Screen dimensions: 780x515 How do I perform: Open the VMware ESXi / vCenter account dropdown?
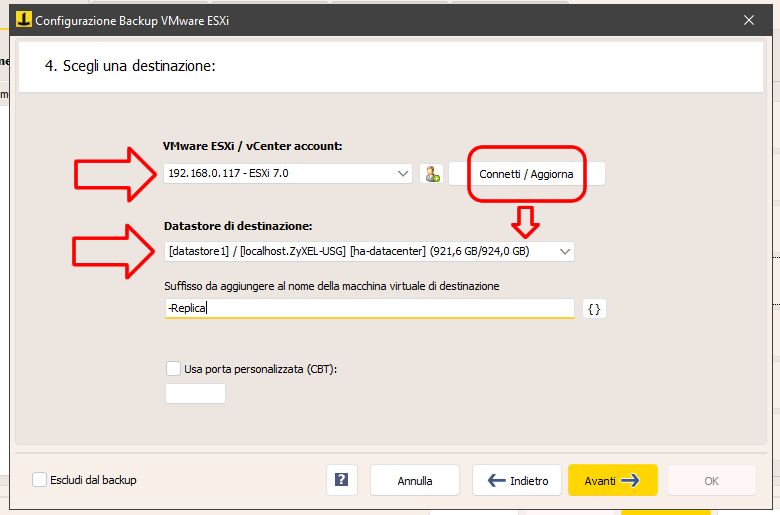(288, 174)
